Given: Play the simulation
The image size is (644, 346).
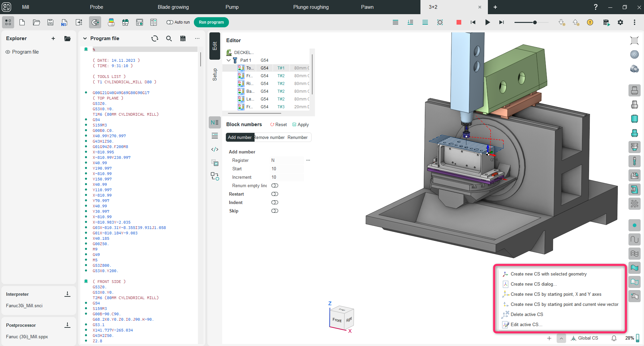Looking at the screenshot, I should [x=488, y=22].
